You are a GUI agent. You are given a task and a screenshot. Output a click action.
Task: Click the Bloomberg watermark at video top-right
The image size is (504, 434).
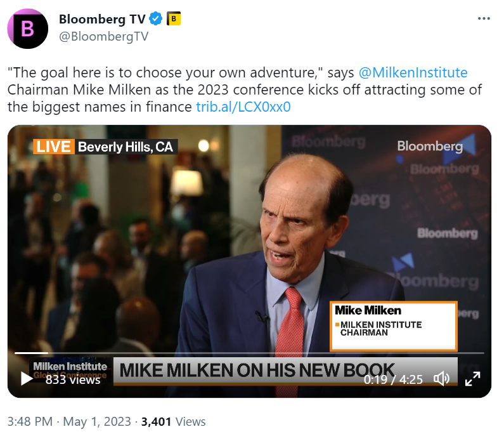pyautogui.click(x=430, y=147)
